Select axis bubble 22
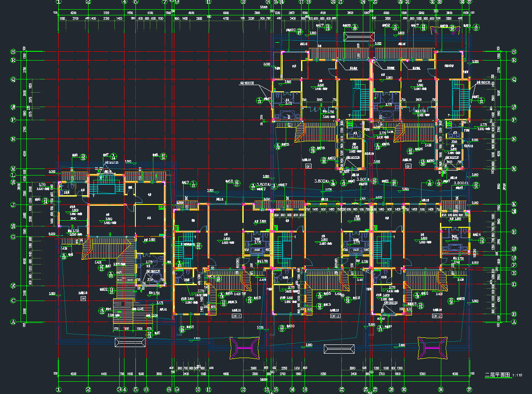 tap(342, 389)
